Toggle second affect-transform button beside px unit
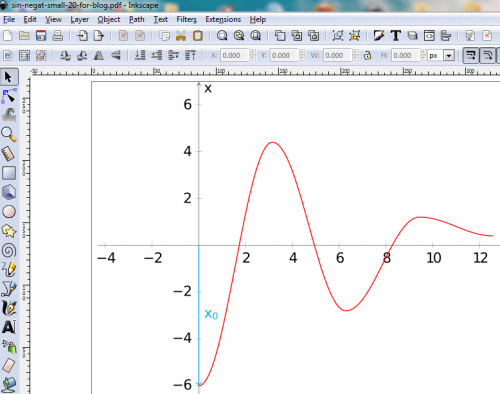The height and width of the screenshot is (394, 500). tap(487, 55)
